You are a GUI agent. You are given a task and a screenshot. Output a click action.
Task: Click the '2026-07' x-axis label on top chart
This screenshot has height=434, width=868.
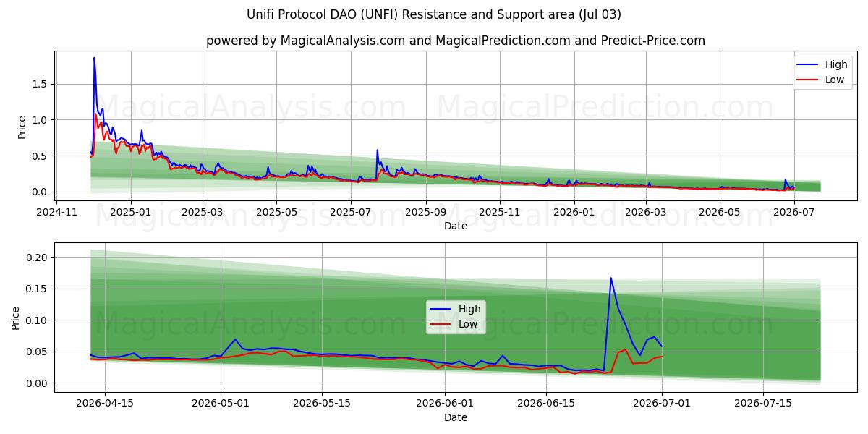[x=793, y=212]
